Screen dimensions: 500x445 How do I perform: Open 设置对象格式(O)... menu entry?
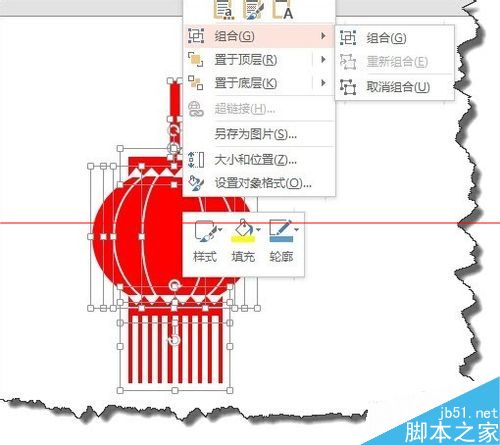[x=259, y=183]
